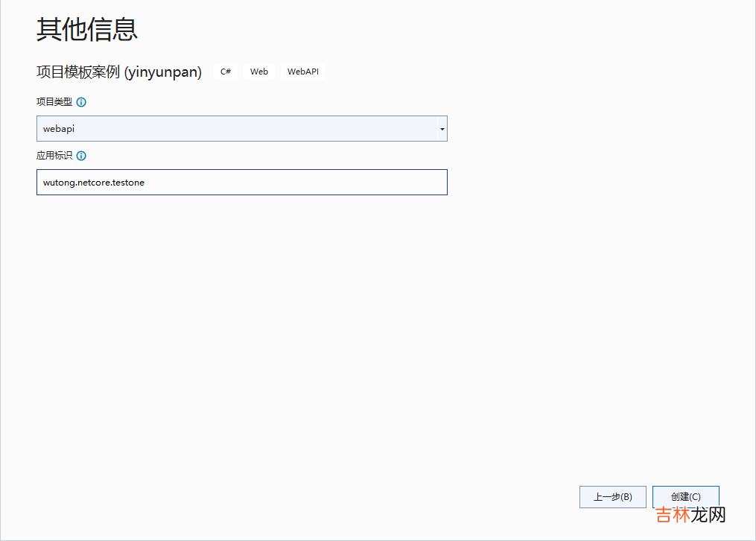
Task: Click the yinyunpan text in the template name
Action: (x=162, y=72)
